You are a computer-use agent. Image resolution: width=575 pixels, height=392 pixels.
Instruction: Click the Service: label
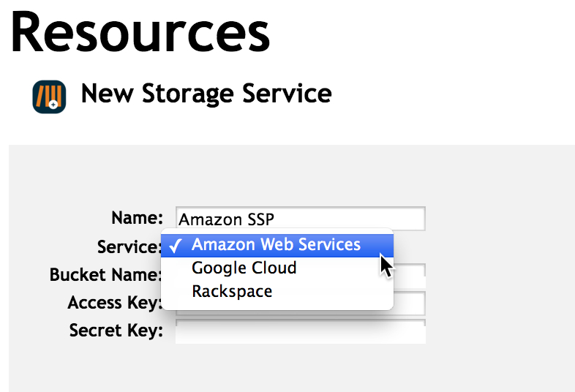coord(129,246)
